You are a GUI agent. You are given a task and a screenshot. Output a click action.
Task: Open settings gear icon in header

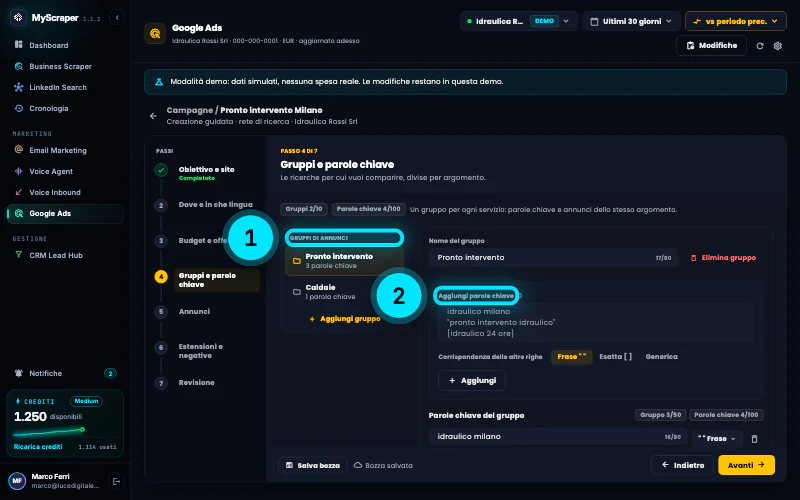pos(778,46)
